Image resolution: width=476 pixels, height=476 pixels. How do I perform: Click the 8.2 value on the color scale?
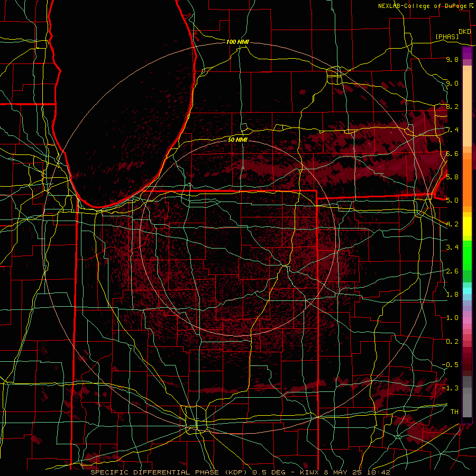point(452,106)
